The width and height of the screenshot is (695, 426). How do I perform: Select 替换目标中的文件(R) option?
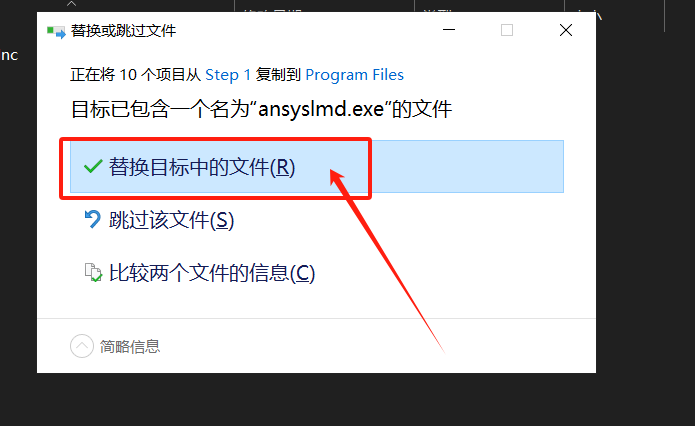[x=317, y=167]
